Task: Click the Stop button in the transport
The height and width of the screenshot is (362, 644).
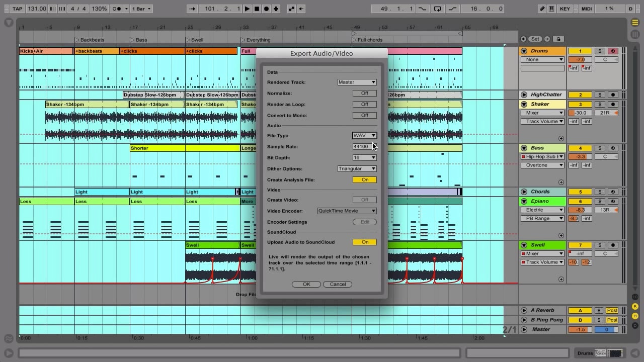Action: (257, 8)
